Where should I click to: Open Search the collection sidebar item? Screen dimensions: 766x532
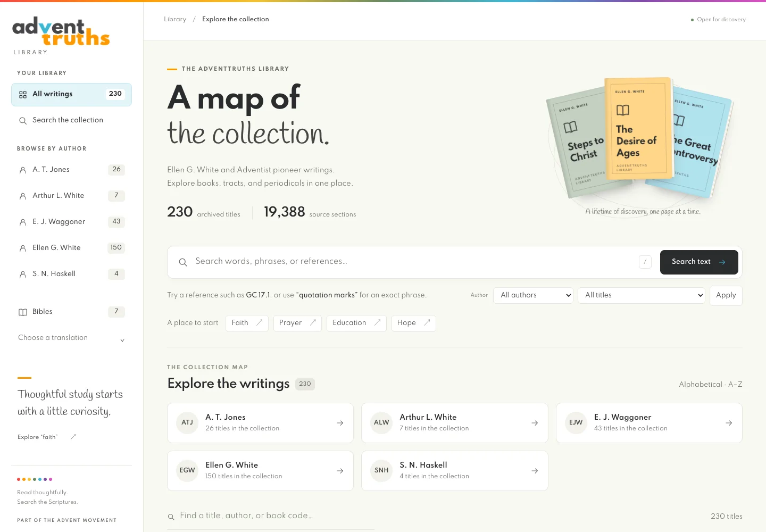(71, 121)
